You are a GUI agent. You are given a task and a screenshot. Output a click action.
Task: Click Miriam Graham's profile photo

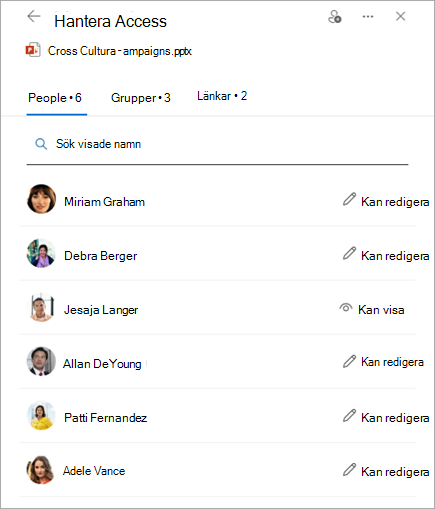click(41, 199)
